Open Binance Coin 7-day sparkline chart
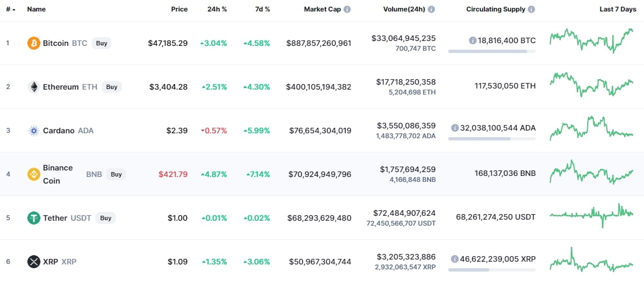The width and height of the screenshot is (644, 283). (592, 172)
